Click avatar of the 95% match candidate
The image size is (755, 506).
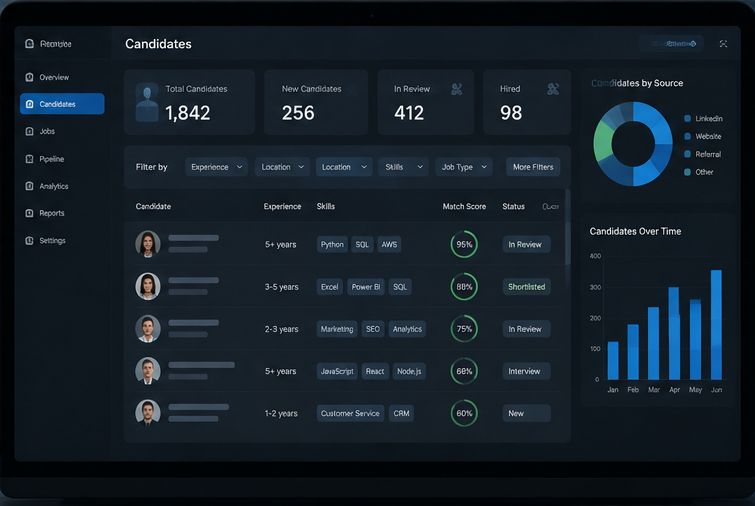(148, 244)
